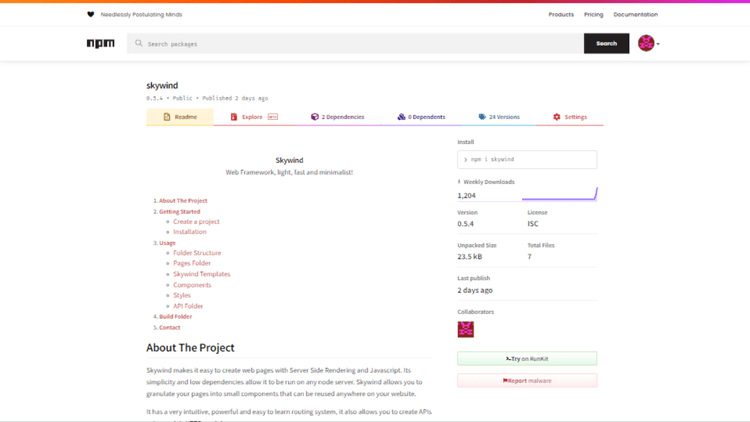Jump to Build Folder section
Screen dimensions: 750x422
pyautogui.click(x=176, y=316)
